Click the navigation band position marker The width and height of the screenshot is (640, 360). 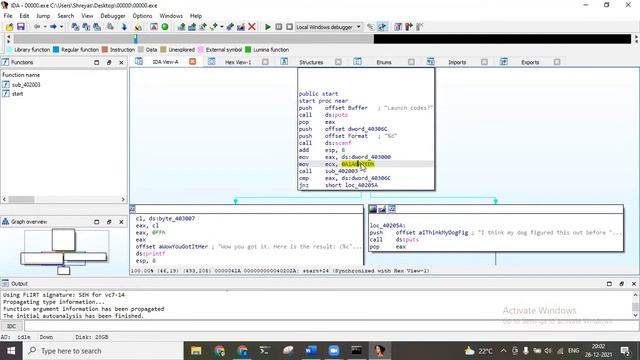tap(136, 39)
